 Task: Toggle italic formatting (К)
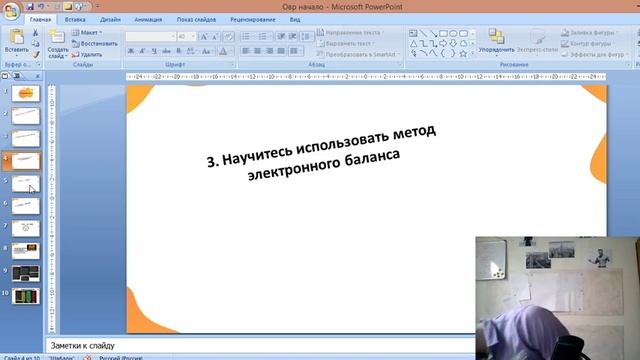(142, 51)
